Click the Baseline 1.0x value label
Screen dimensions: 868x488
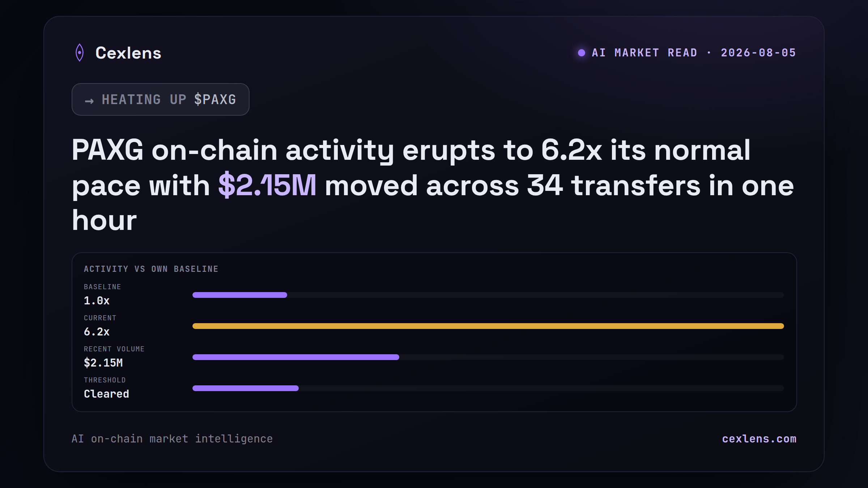click(97, 300)
